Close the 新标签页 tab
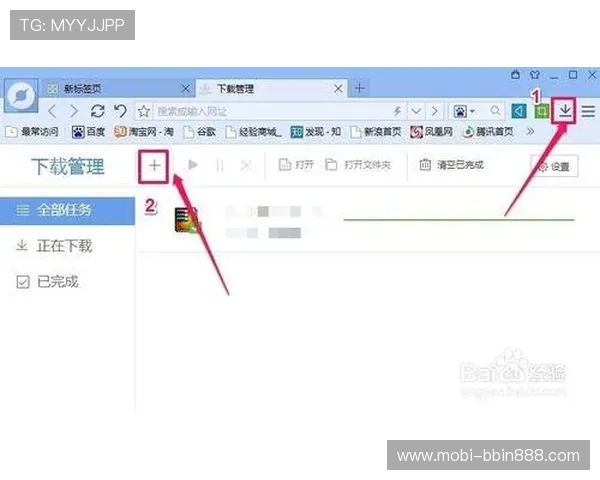600x480 pixels. [x=185, y=89]
